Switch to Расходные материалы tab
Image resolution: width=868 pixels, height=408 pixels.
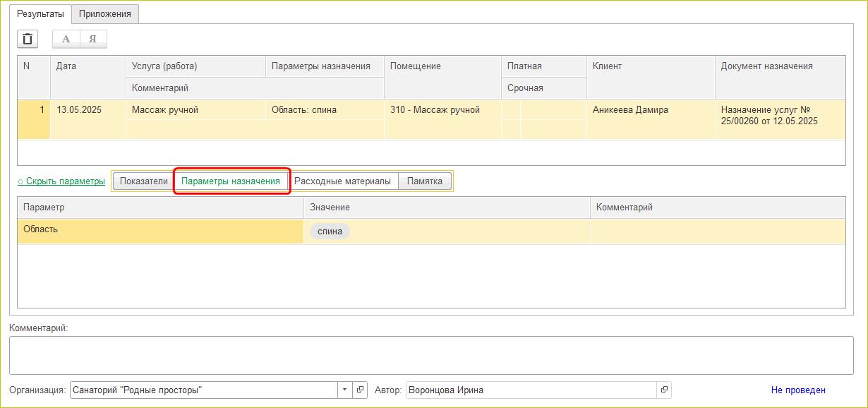coord(342,181)
